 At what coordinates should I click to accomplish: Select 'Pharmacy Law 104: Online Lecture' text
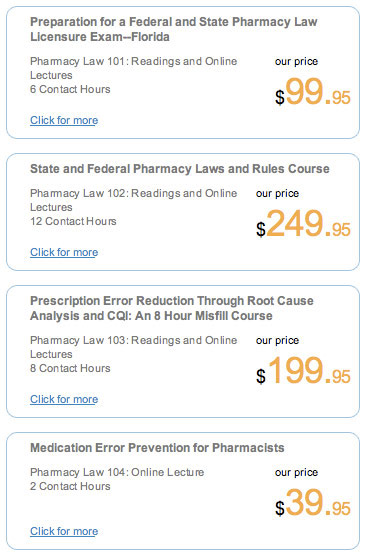point(117,472)
